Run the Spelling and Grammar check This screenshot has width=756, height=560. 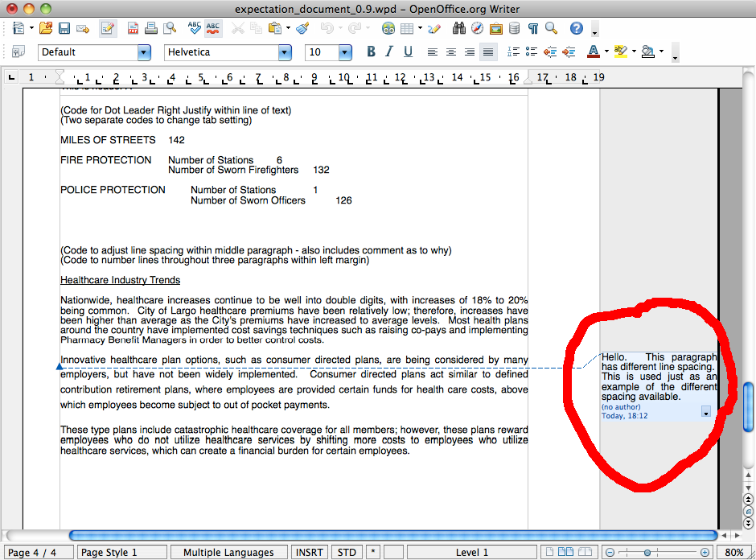(194, 29)
